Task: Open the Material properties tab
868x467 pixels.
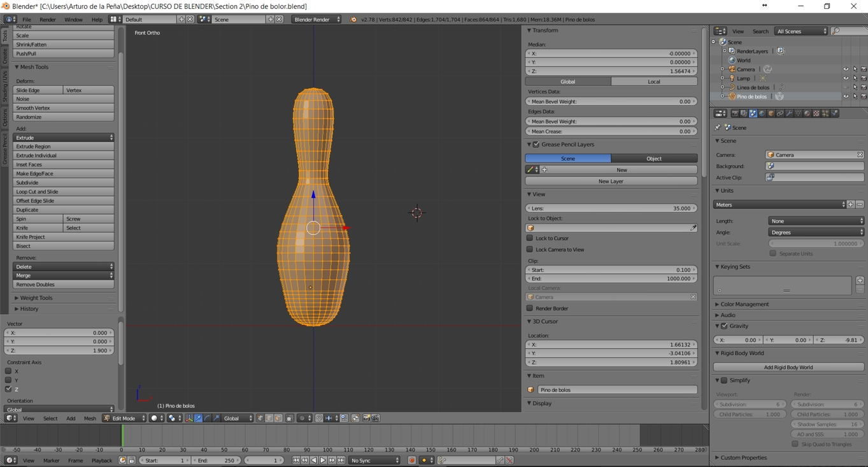Action: pyautogui.click(x=807, y=113)
